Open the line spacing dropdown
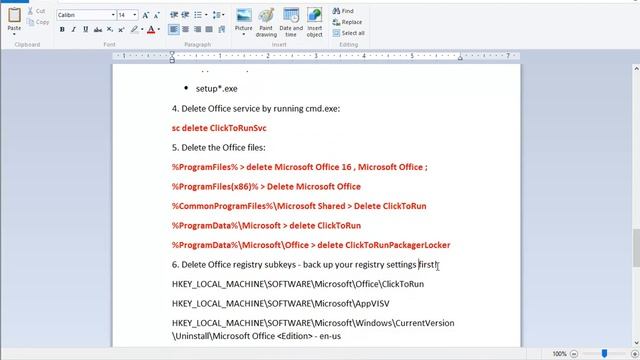The height and width of the screenshot is (360, 640). pyautogui.click(x=218, y=15)
